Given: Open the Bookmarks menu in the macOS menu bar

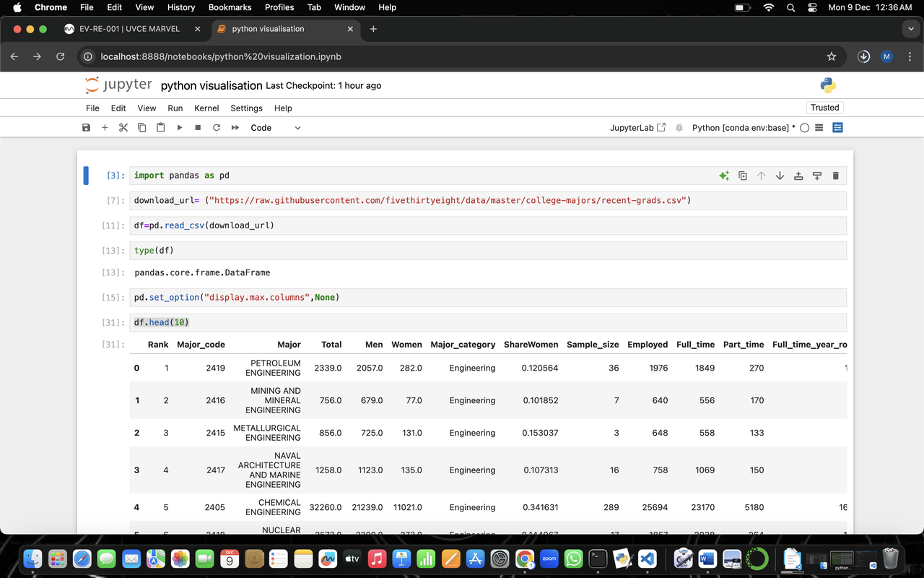Looking at the screenshot, I should pyautogui.click(x=230, y=7).
